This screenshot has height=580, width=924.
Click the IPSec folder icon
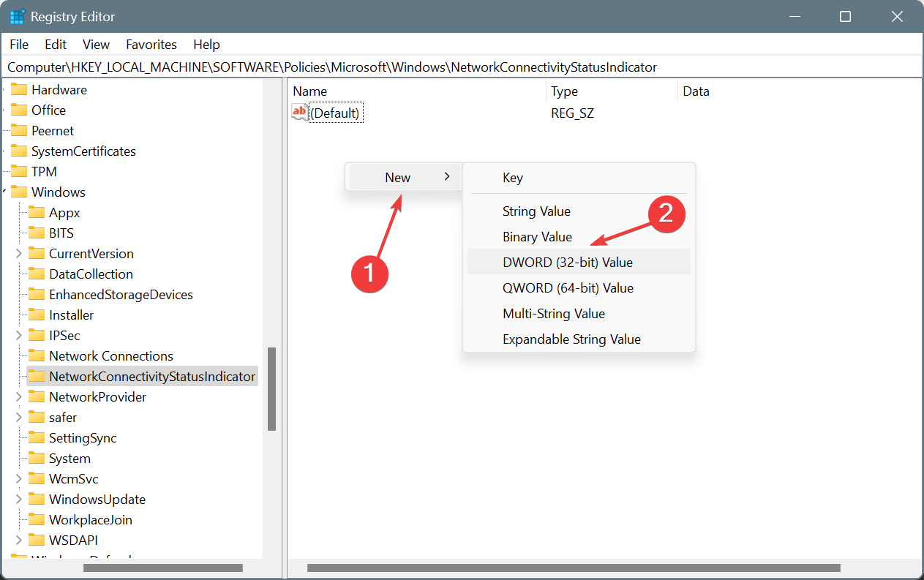[37, 335]
